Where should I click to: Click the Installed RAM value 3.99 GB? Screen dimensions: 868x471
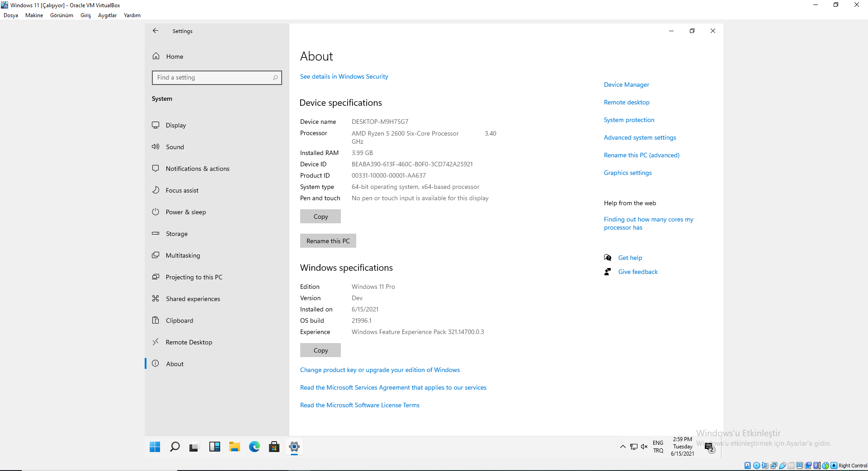362,153
